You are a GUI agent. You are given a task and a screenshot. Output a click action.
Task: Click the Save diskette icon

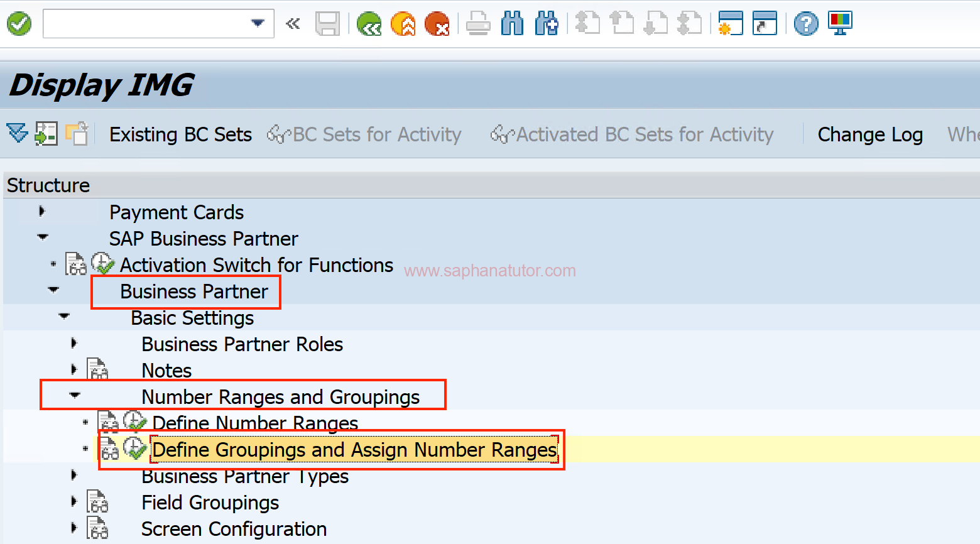(327, 24)
